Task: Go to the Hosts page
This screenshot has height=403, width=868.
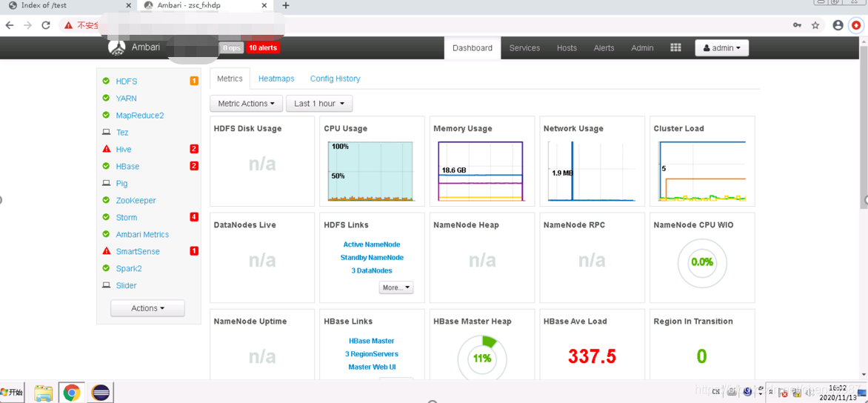Action: tap(567, 47)
